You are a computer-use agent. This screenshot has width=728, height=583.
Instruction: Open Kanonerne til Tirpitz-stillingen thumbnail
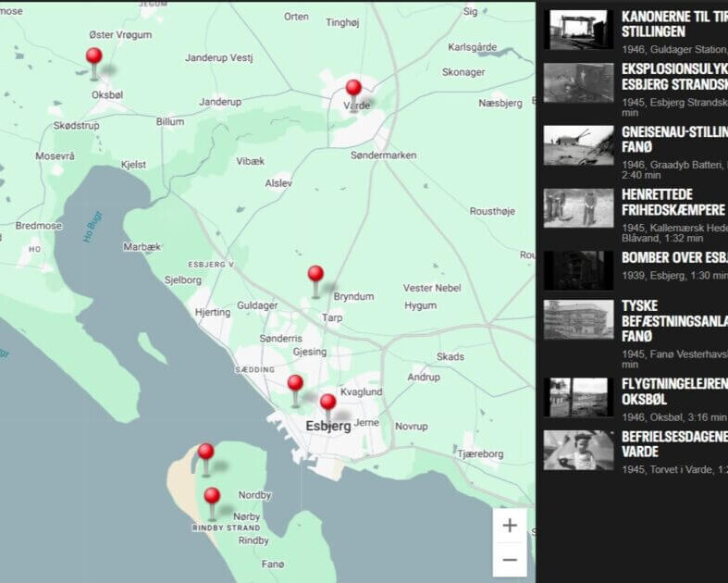(578, 30)
